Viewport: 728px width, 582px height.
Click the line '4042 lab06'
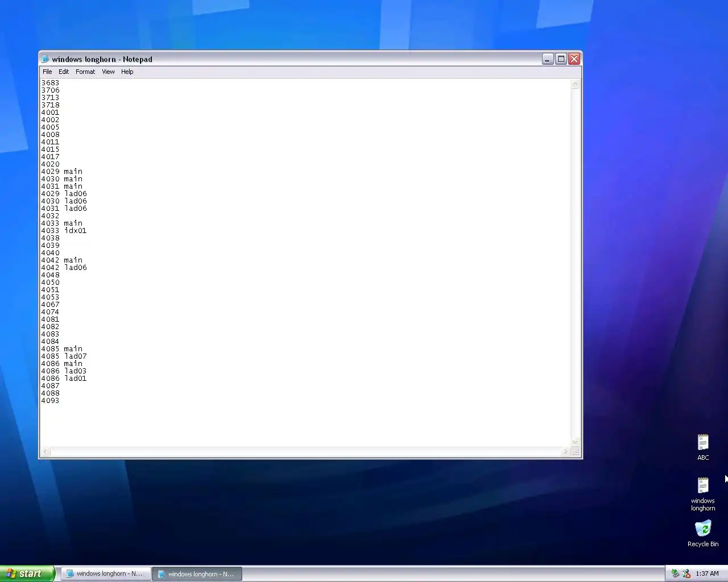(x=64, y=268)
